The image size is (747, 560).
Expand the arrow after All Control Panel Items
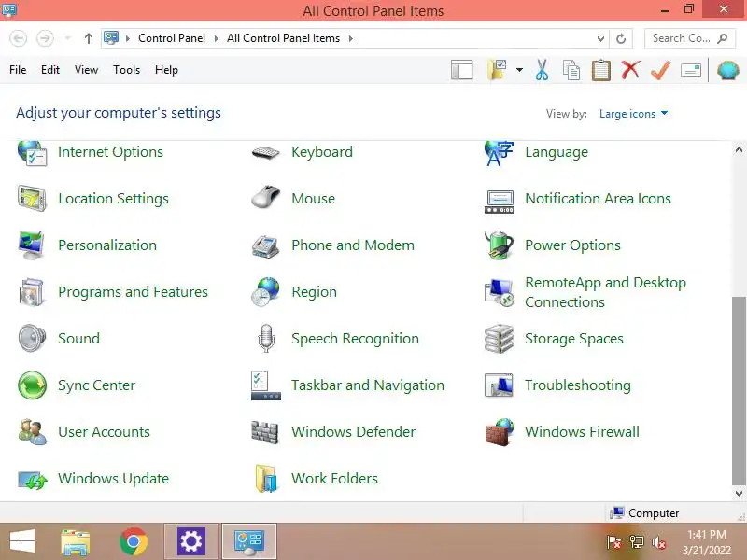pos(351,38)
